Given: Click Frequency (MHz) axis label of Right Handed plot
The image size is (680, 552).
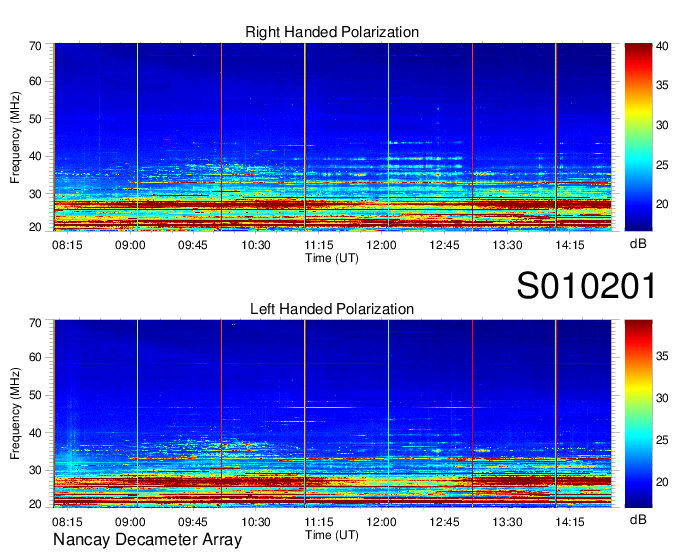Looking at the screenshot, I should 15,137.
